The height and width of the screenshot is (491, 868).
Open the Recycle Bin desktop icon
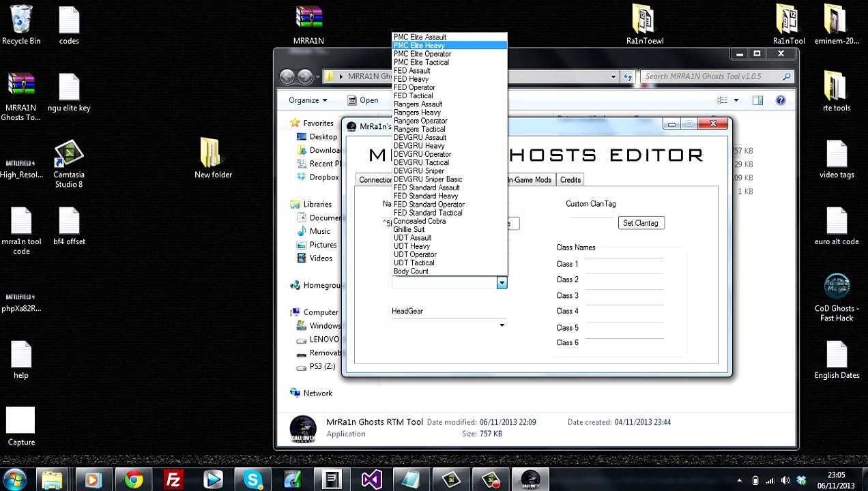[21, 25]
